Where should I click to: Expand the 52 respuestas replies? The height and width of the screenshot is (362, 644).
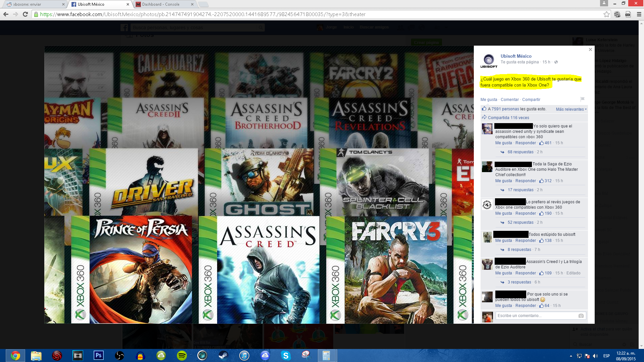click(x=521, y=222)
